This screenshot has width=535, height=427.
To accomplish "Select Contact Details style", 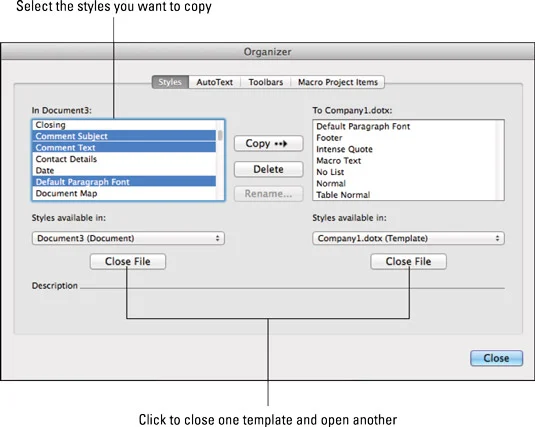I will tap(124, 159).
